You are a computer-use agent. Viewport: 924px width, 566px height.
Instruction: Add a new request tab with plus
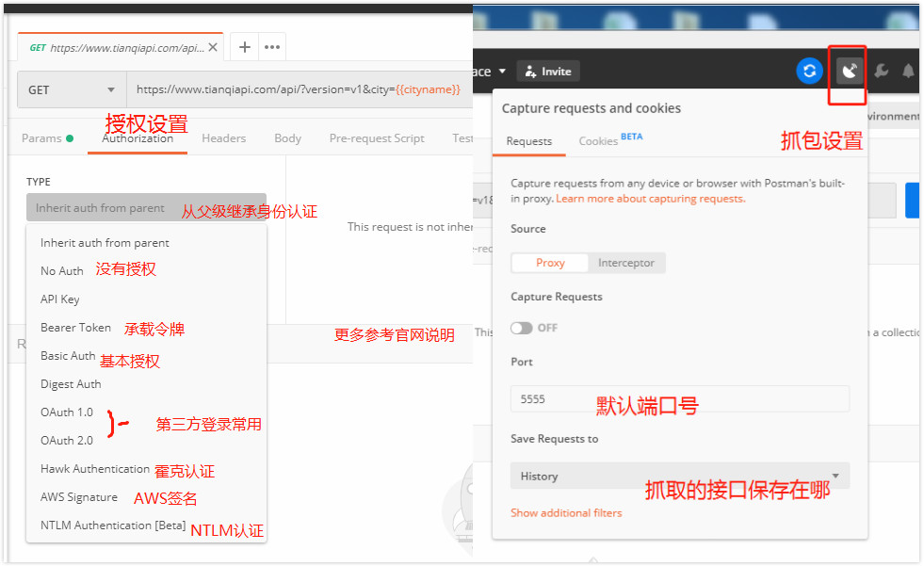[x=245, y=47]
